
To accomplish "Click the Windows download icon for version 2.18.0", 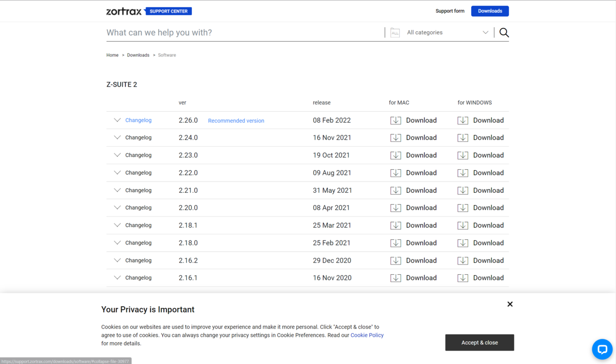I will 463,243.
